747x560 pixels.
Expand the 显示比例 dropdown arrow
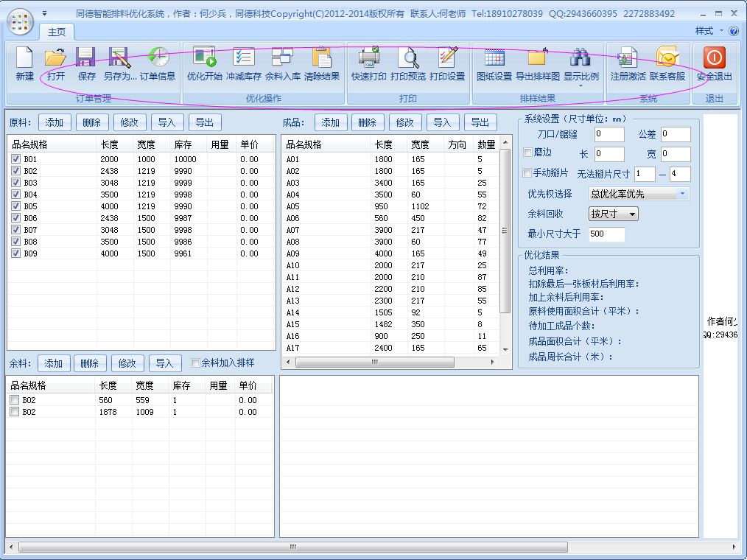click(x=581, y=86)
